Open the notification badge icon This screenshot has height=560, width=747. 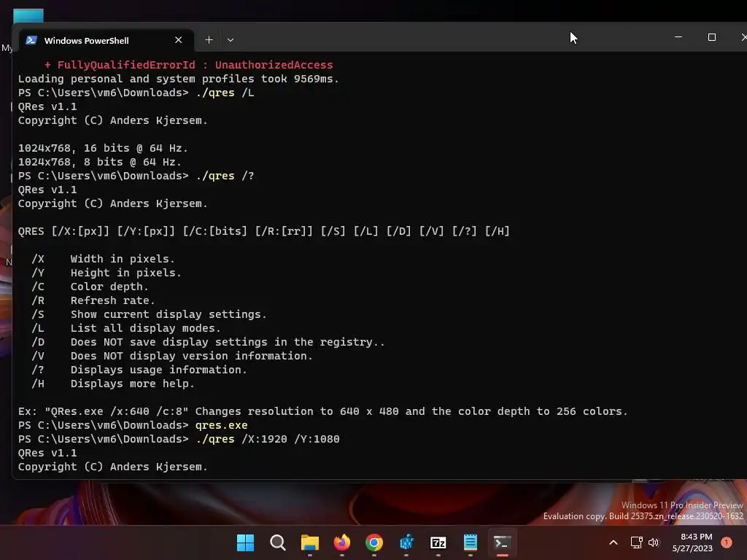(x=727, y=542)
